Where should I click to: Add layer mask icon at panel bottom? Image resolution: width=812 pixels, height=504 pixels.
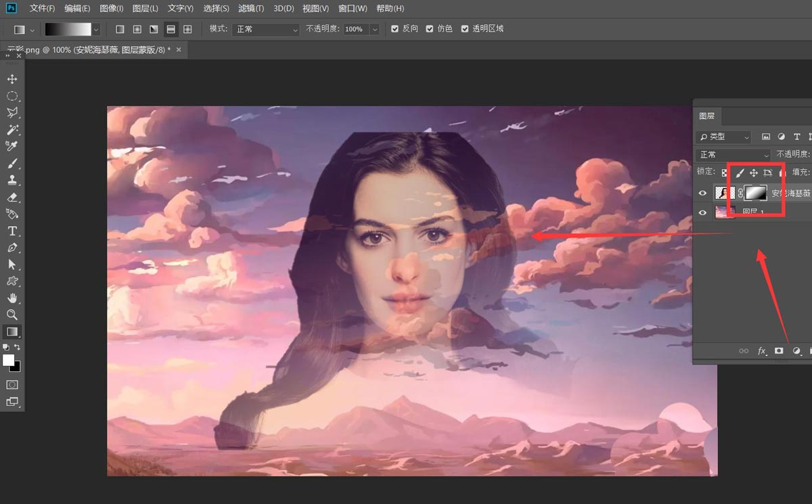779,351
